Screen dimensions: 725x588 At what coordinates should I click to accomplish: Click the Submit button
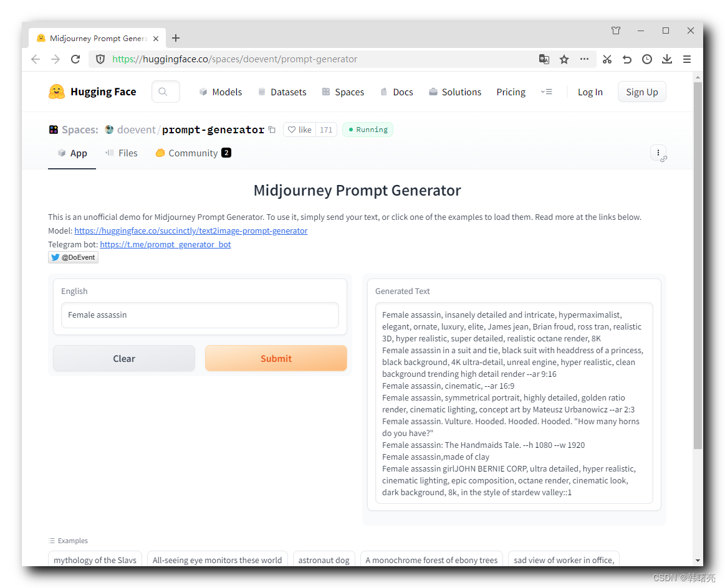(x=276, y=358)
